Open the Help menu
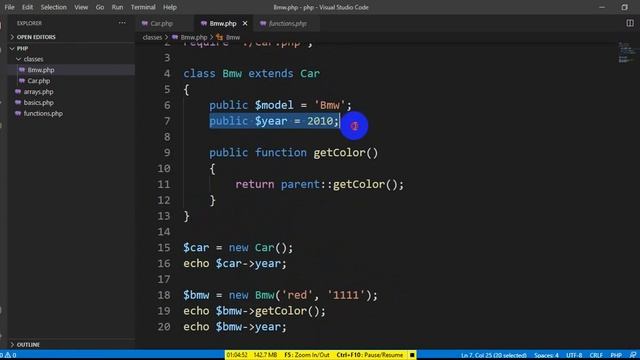Image resolution: width=640 pixels, height=360 pixels. click(170, 7)
